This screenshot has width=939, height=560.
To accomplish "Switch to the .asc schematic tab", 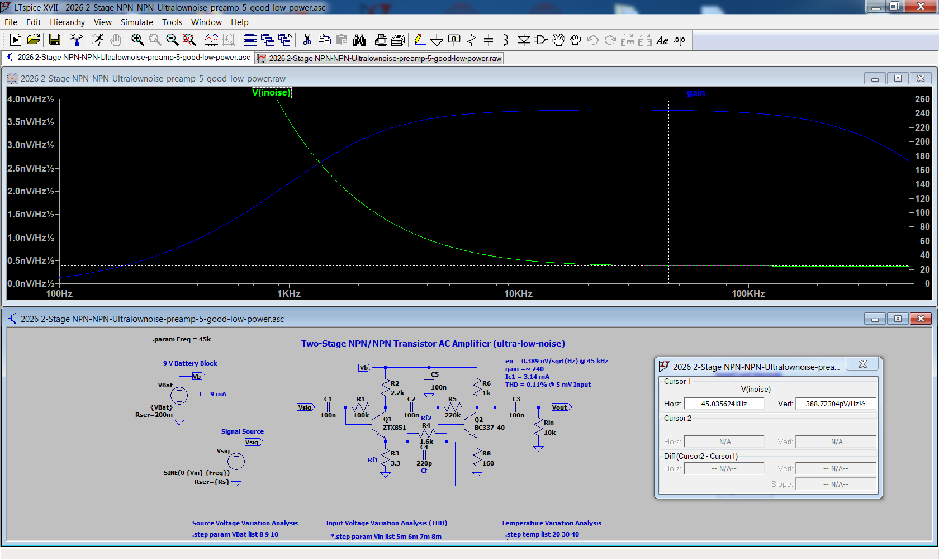I will tap(128, 57).
